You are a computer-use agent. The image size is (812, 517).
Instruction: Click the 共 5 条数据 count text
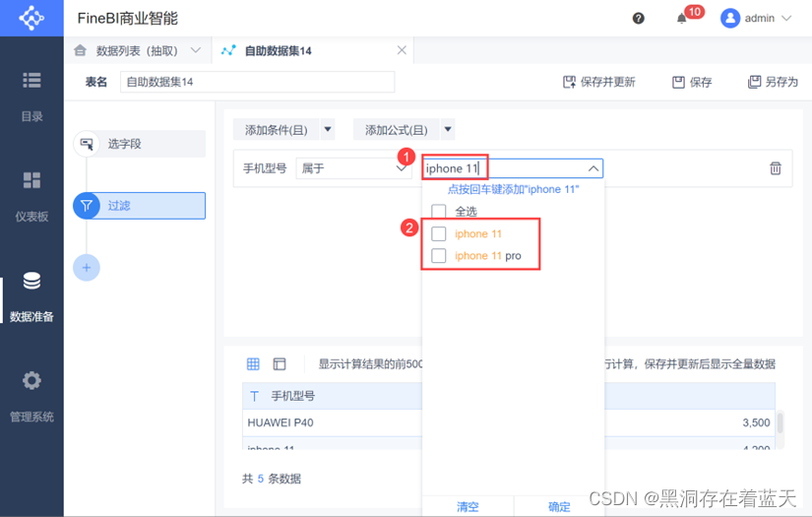click(272, 479)
